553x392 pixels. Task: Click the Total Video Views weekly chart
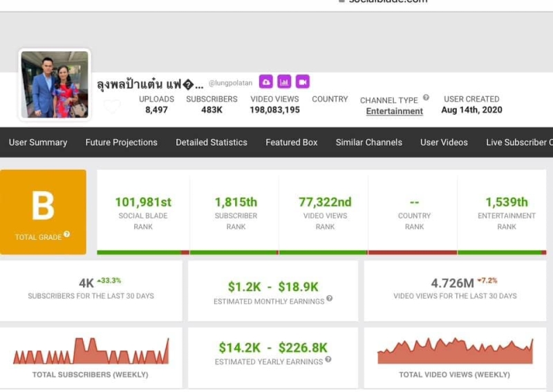tap(456, 351)
